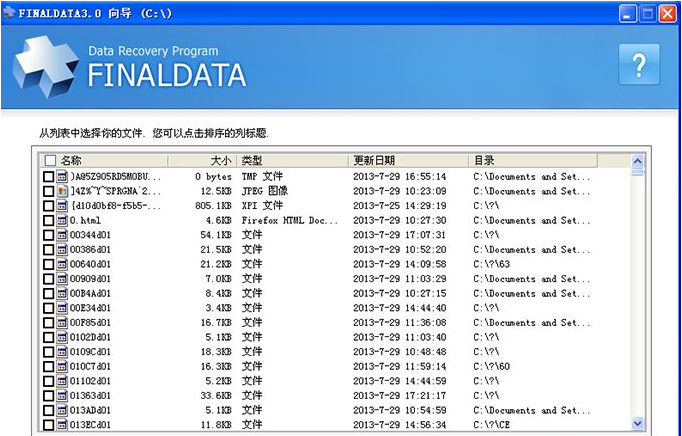
Task: Click file icon of 00F85d01
Action: pos(62,322)
